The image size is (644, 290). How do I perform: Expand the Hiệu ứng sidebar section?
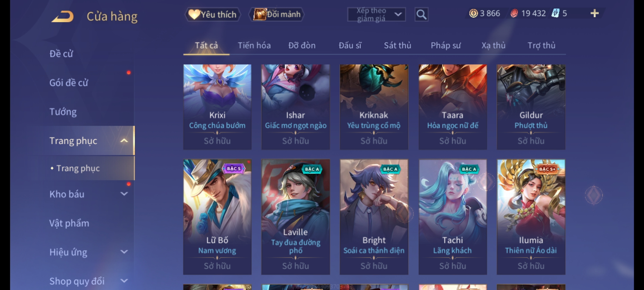124,252
